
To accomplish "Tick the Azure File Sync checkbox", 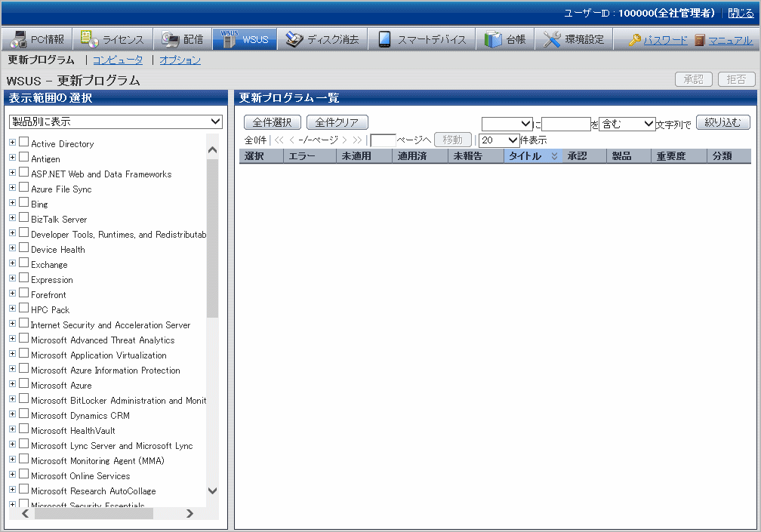I will (24, 187).
